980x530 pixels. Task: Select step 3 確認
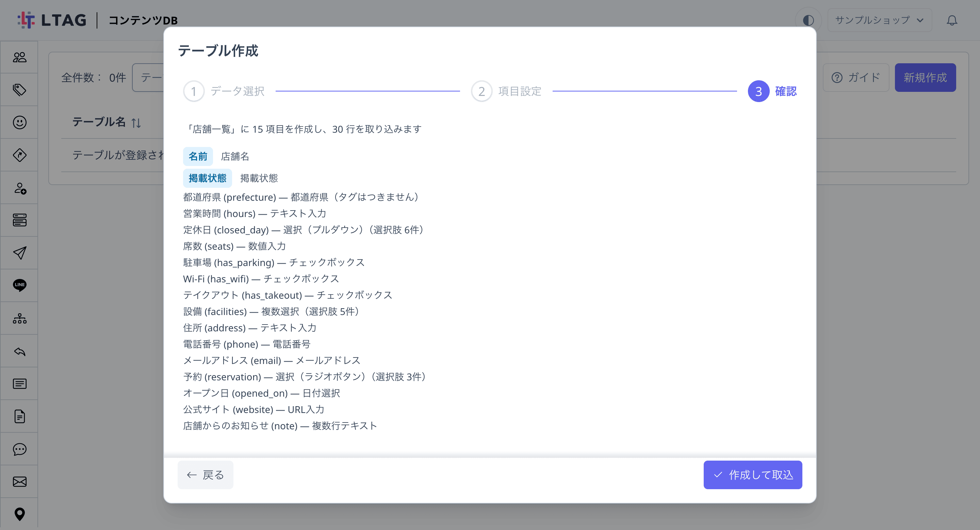click(772, 91)
